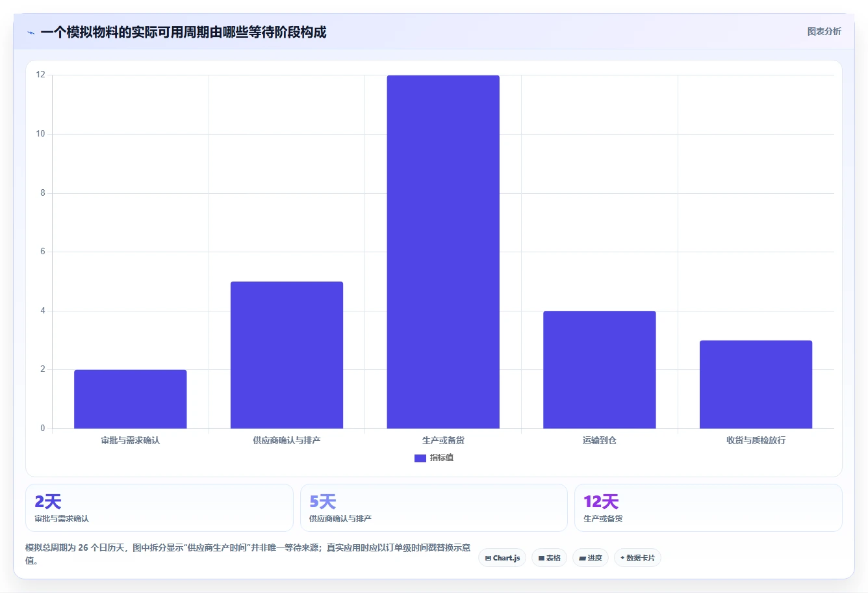Select the 表格 chip
Viewport: 868px width, 593px height.
pos(549,558)
